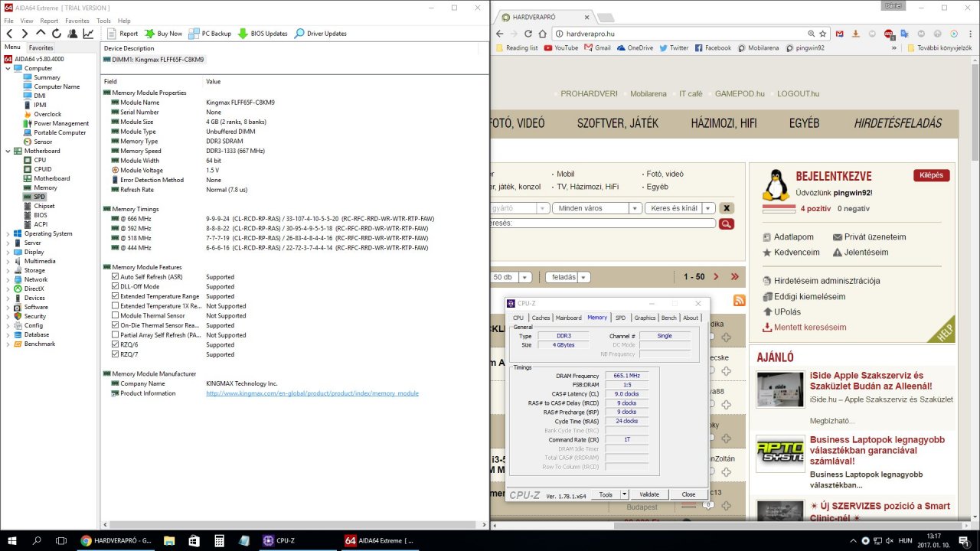Viewport: 980px width, 551px height.
Task: Click the red search magnifier button
Action: (727, 223)
